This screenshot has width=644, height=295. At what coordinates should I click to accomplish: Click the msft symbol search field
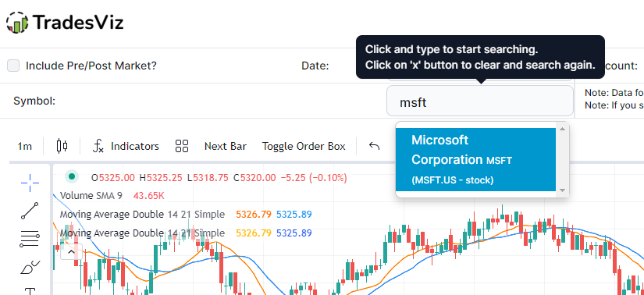click(x=480, y=101)
